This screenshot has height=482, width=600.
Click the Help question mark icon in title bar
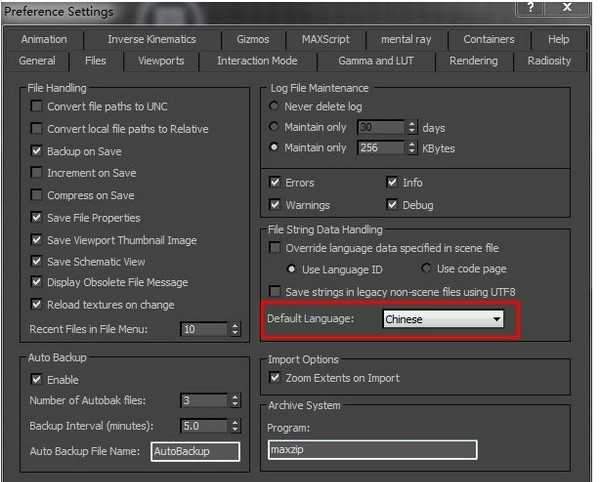click(530, 9)
